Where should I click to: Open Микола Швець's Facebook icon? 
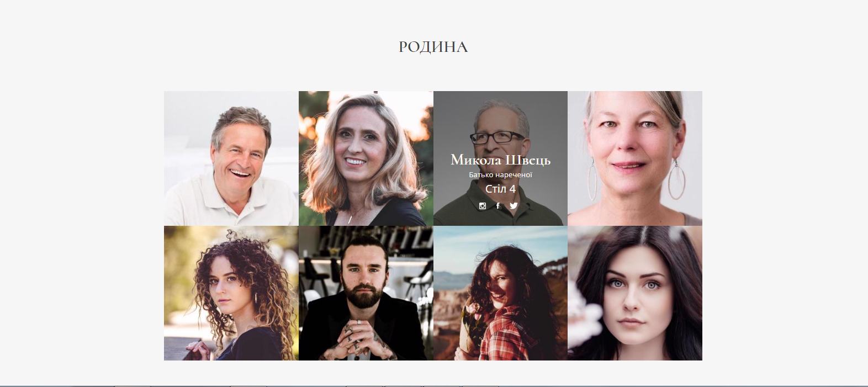tap(498, 206)
